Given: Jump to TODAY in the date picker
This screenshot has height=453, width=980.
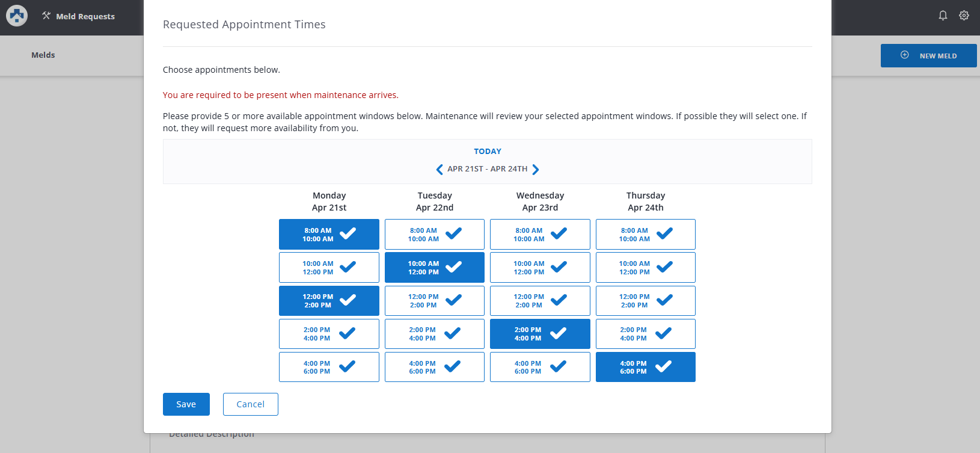Looking at the screenshot, I should pos(487,152).
